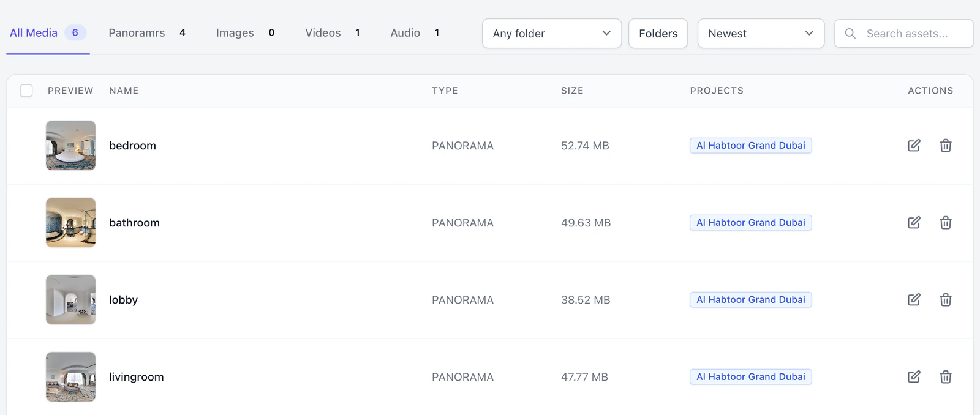Image resolution: width=980 pixels, height=415 pixels.
Task: Remove the lobby asset via trash icon
Action: pos(946,299)
